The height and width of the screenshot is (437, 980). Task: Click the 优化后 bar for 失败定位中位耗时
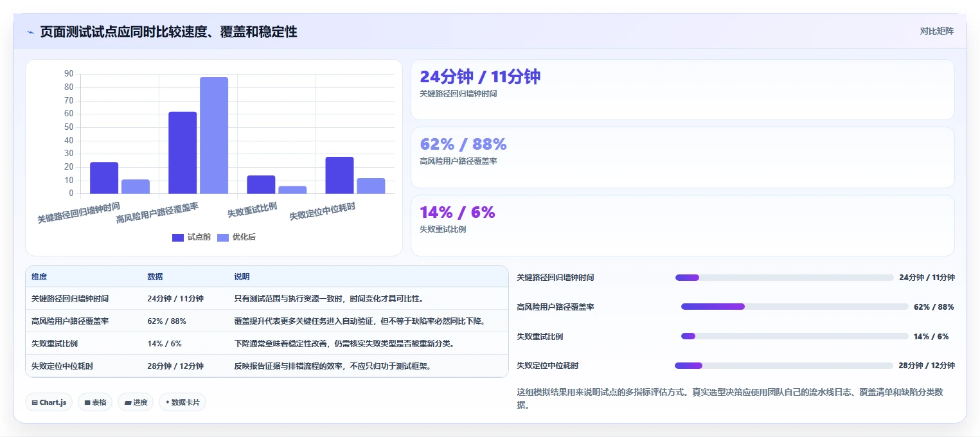[371, 186]
